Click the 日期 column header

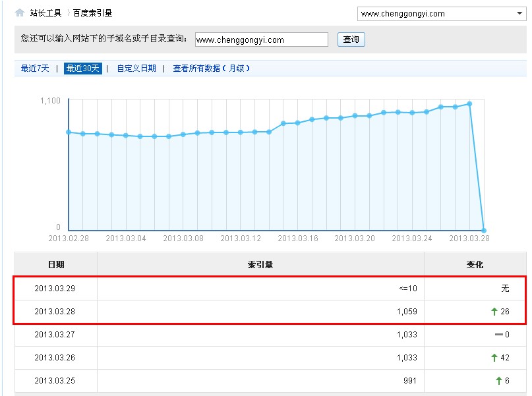click(x=56, y=264)
